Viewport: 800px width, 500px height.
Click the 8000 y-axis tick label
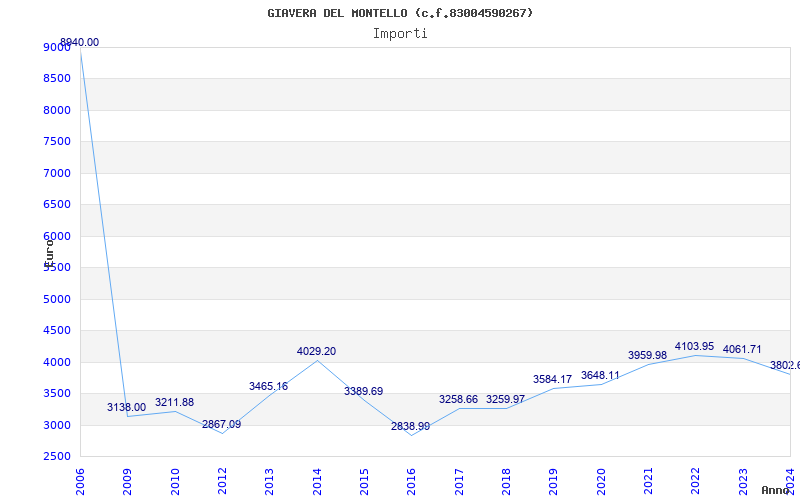tap(57, 110)
